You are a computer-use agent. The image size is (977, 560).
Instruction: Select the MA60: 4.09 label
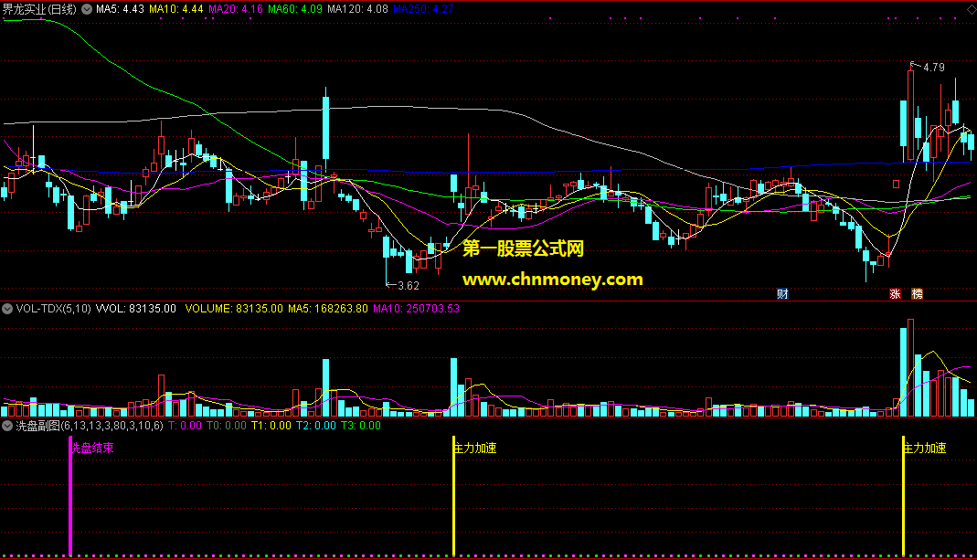point(295,9)
